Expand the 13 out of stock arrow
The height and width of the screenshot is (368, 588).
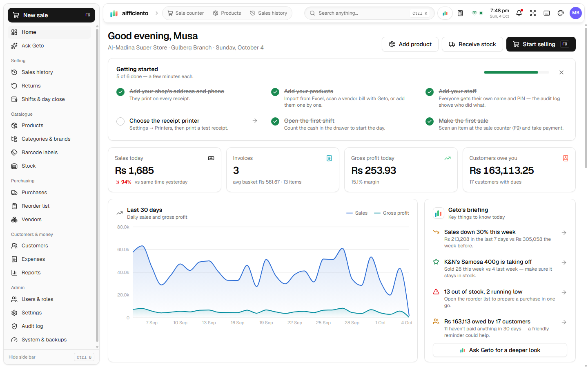pos(564,292)
